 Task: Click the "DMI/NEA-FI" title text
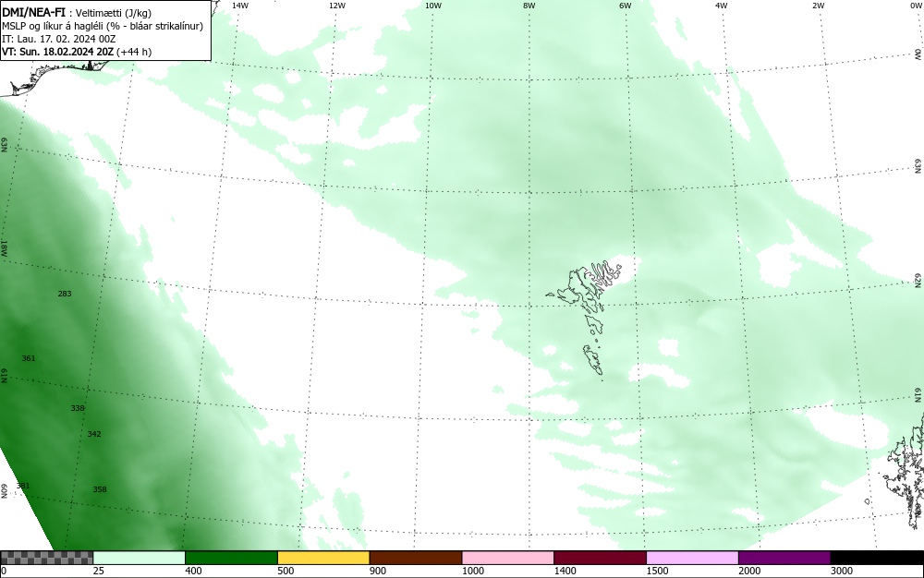[x=33, y=12]
